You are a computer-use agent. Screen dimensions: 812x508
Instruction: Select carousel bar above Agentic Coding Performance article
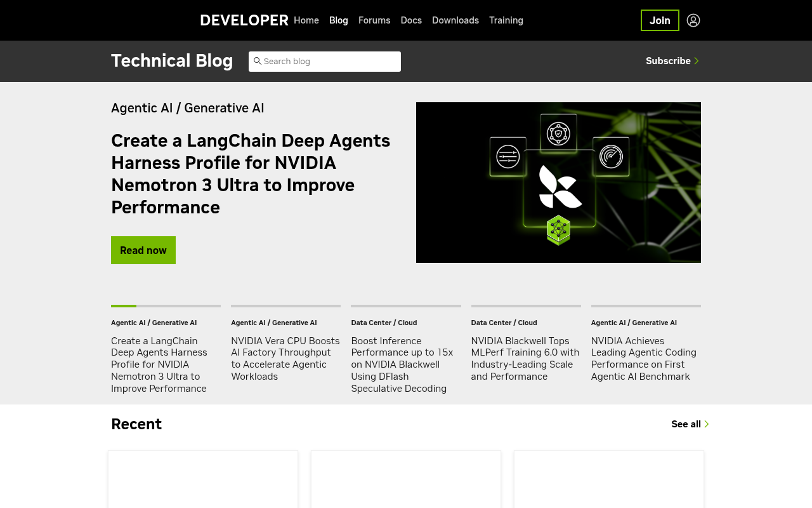(x=646, y=306)
